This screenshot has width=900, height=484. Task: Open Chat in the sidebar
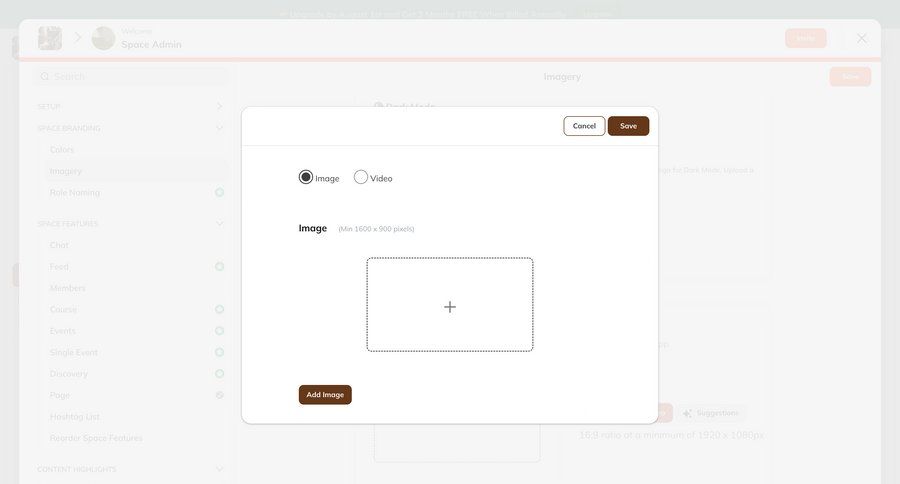[59, 245]
